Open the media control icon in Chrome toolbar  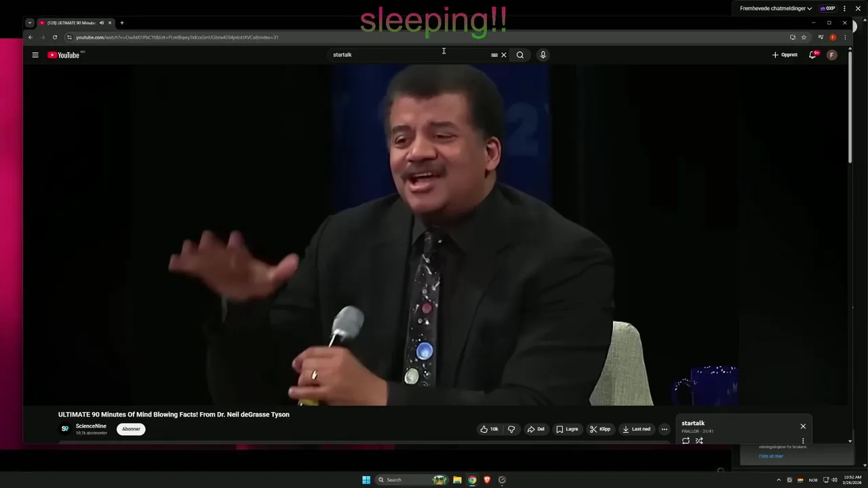pos(821,37)
